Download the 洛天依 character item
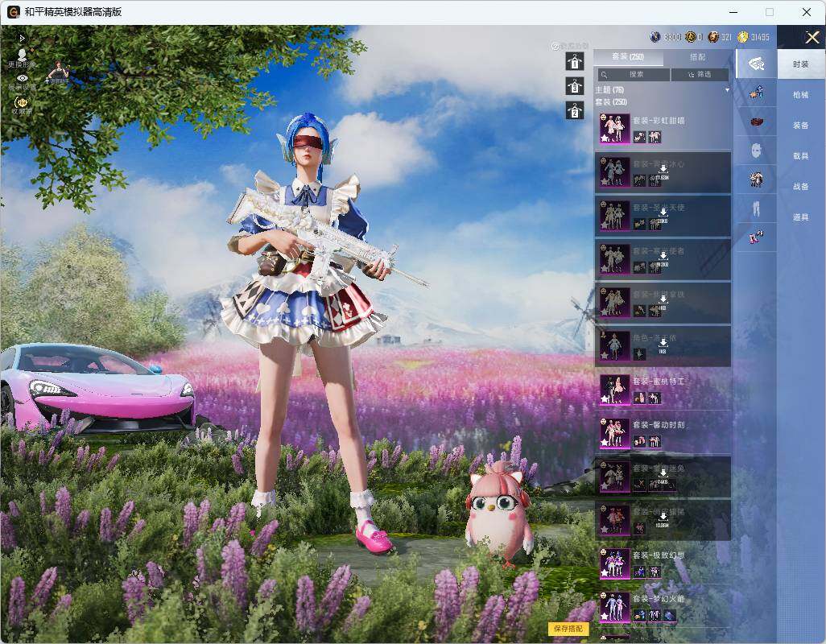Screen dimensions: 826x644 tap(663, 342)
